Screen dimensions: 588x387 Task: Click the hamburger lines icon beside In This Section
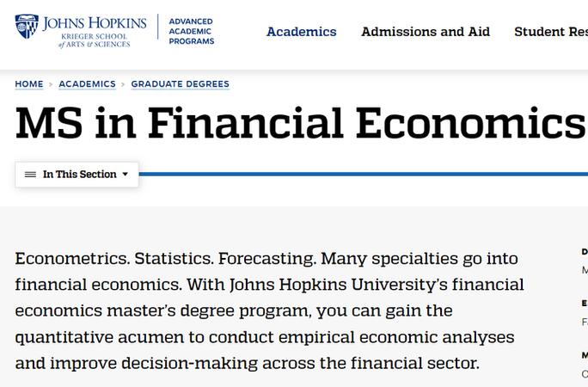30,175
